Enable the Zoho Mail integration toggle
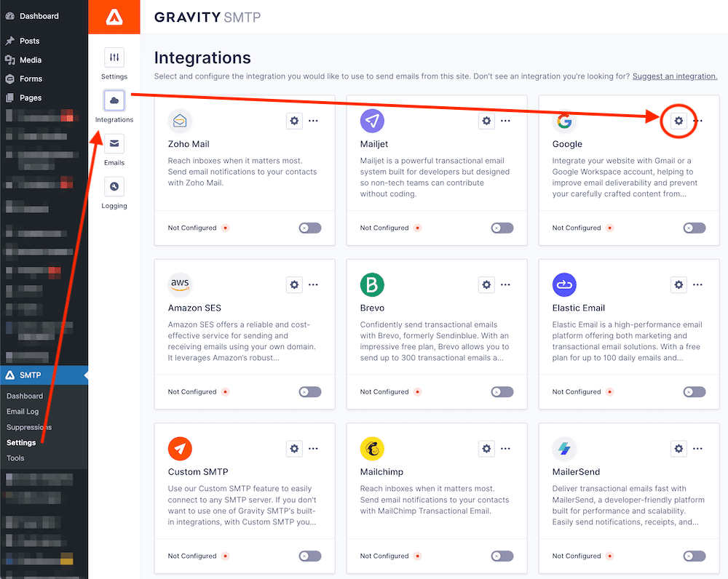This screenshot has height=579, width=728. pyautogui.click(x=309, y=228)
